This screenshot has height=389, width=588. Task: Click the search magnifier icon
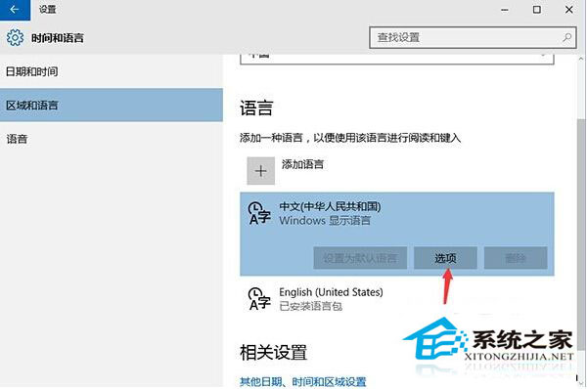coord(567,37)
